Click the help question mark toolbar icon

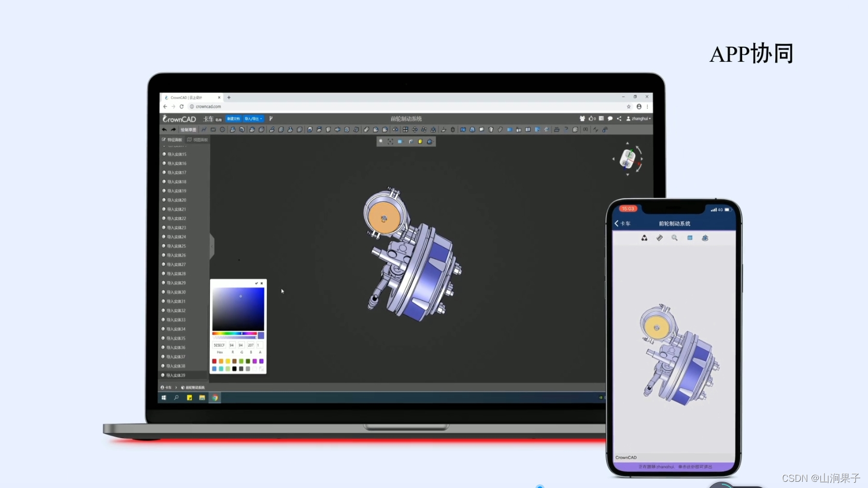click(x=566, y=130)
